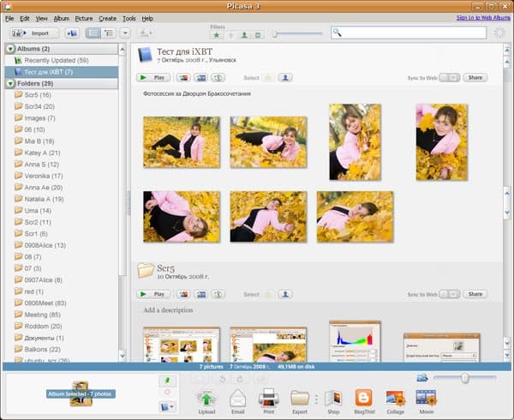
Task: Select Recently Updated (59) album
Action: (x=62, y=60)
